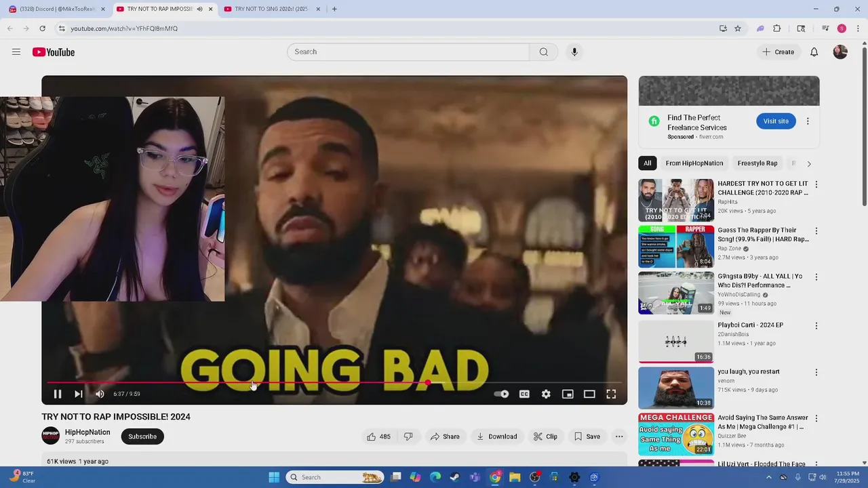Open File Explorer from the taskbar
The height and width of the screenshot is (488, 868).
pyautogui.click(x=515, y=477)
